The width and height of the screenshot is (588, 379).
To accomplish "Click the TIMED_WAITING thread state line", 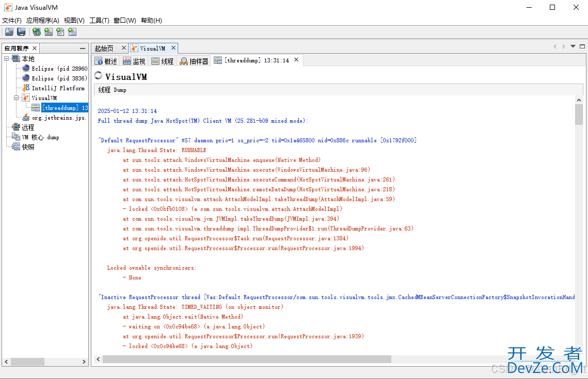I will 195,307.
